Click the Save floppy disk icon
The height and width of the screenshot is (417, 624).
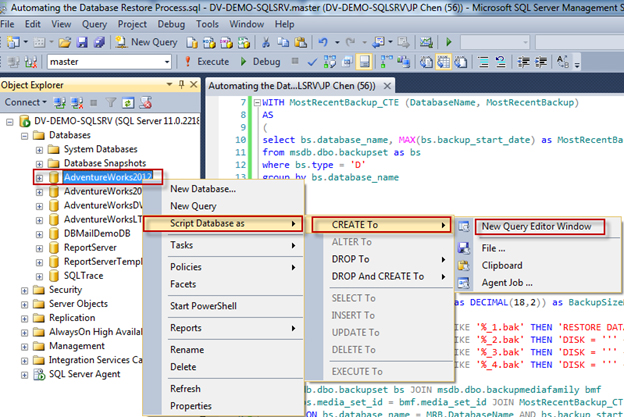coord(82,42)
